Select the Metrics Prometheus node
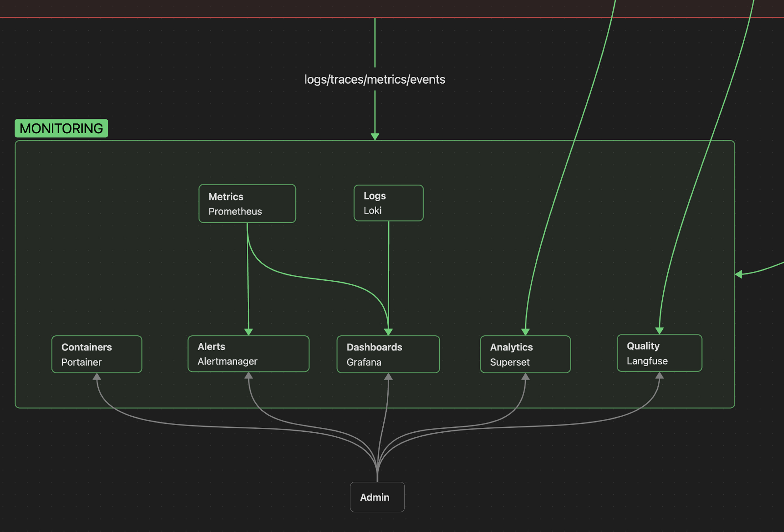 (x=247, y=204)
